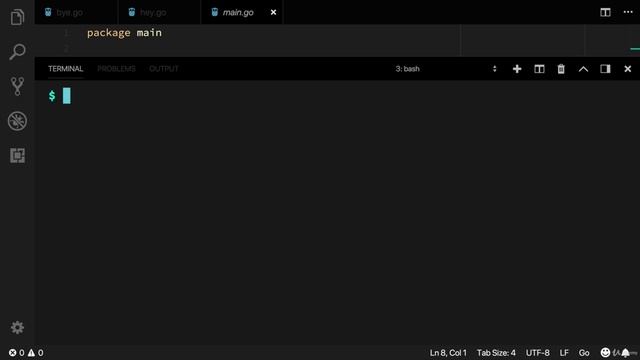Open editor More Actions ellipsis menu
The width and height of the screenshot is (640, 360).
(628, 12)
